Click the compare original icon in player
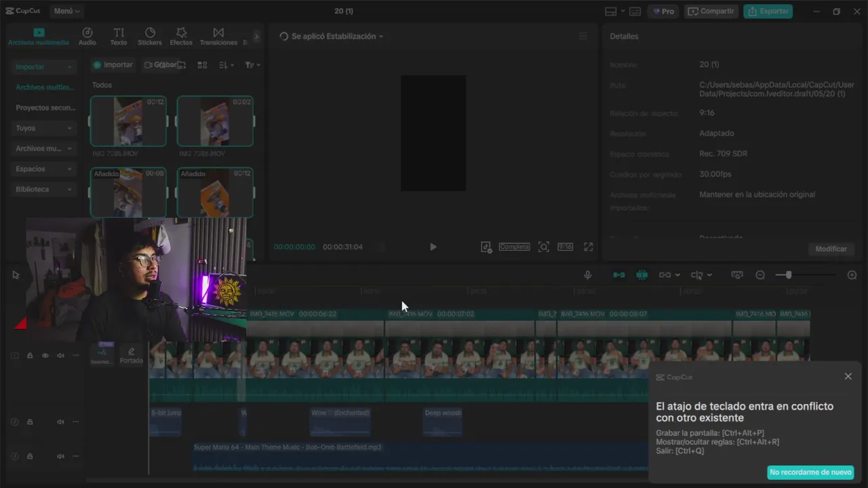The image size is (868, 488). pos(486,247)
